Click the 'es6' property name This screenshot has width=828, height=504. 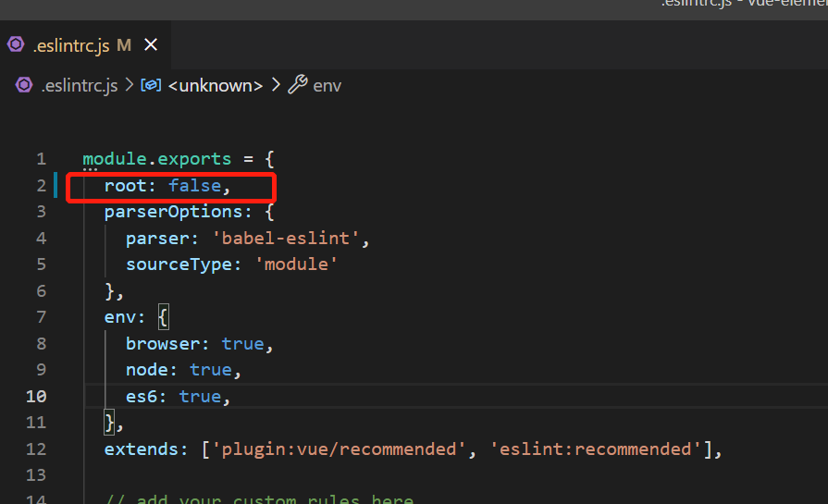[142, 397]
